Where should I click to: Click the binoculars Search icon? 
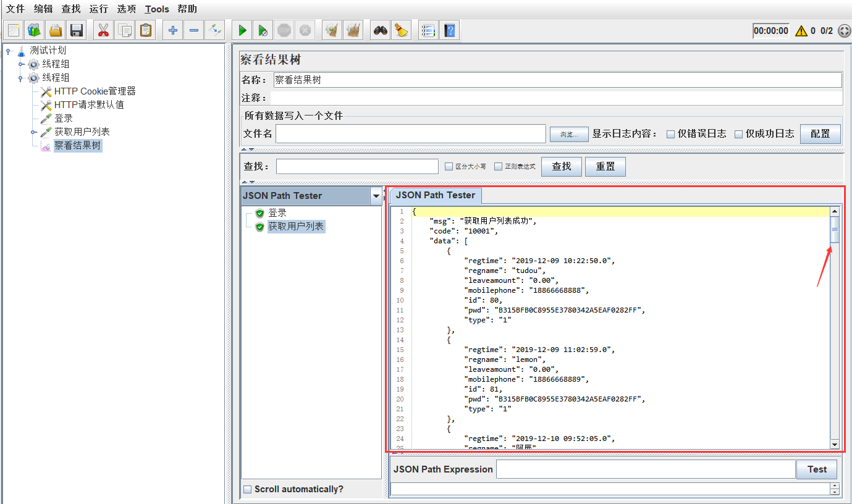pos(381,30)
